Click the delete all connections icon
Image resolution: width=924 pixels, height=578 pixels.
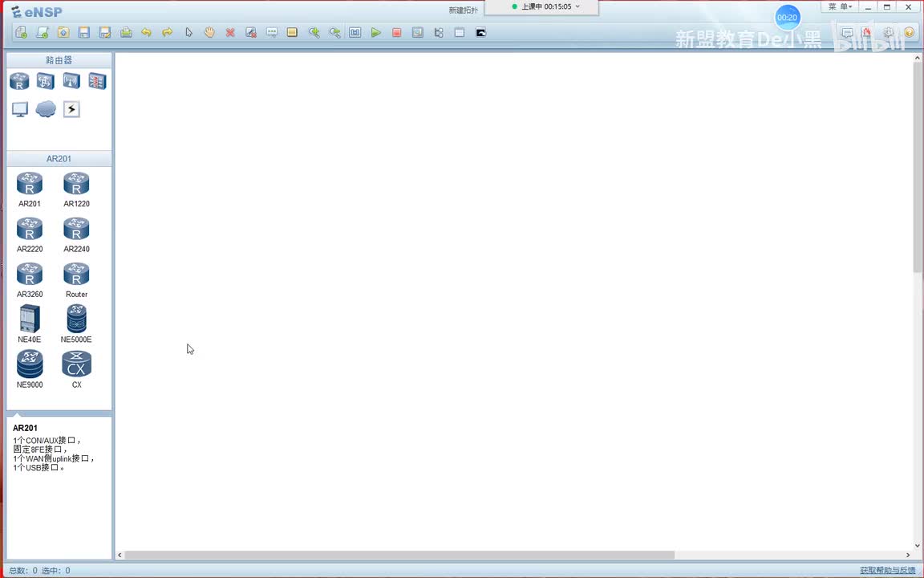pos(251,32)
